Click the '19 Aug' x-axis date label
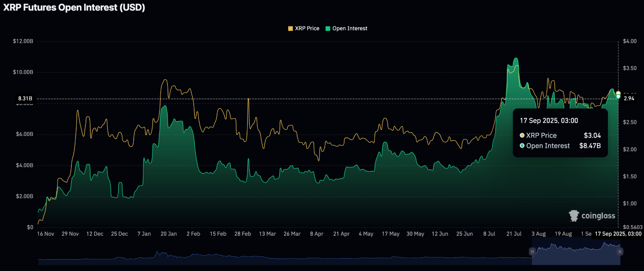Screen dimensions: 644x271 [x=563, y=234]
